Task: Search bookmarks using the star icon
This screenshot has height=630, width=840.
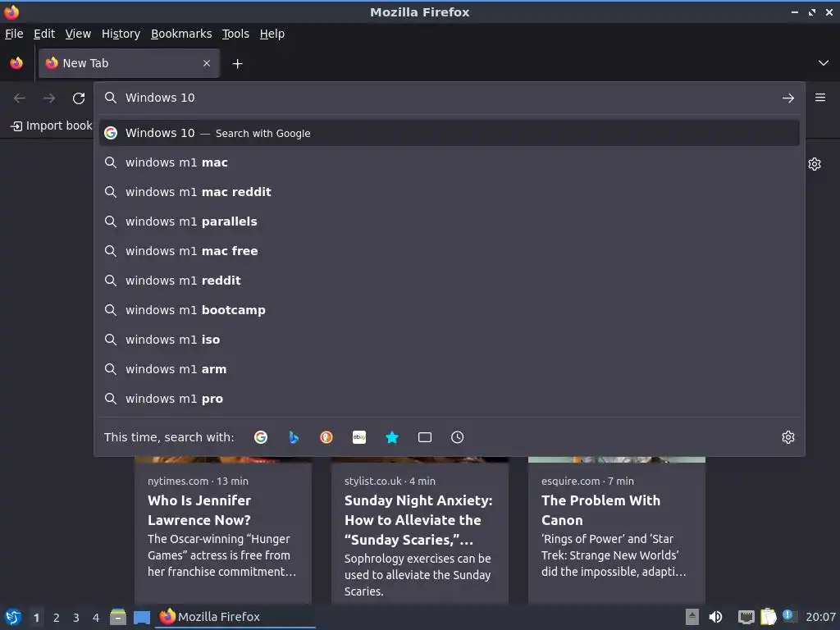Action: tap(392, 437)
